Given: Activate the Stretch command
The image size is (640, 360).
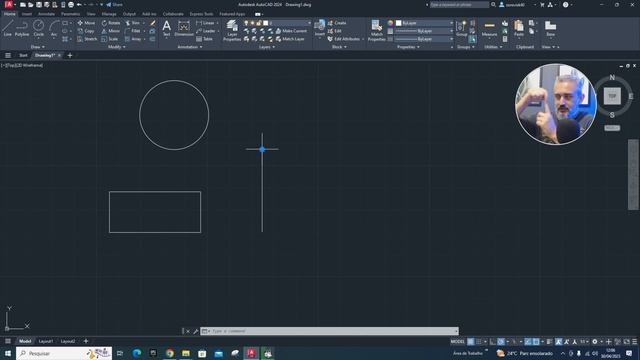Looking at the screenshot, I should (87, 39).
